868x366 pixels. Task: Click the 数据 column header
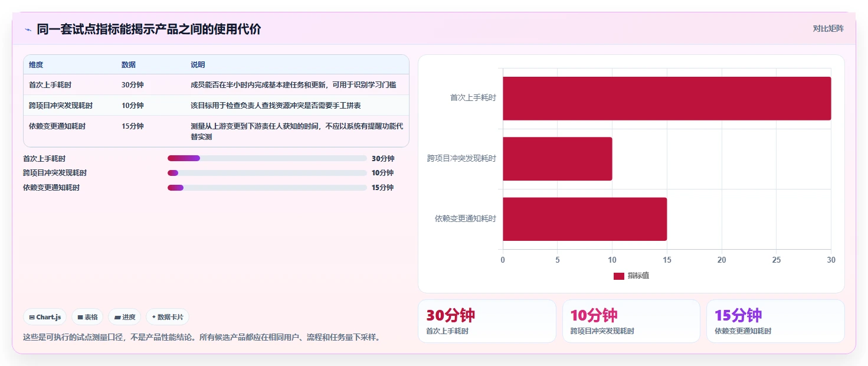pos(129,65)
